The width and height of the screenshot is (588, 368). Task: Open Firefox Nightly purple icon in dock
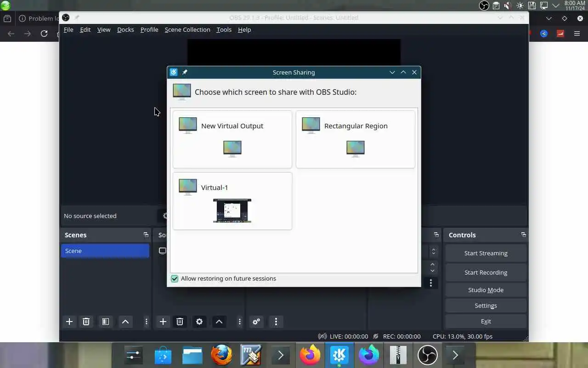[x=368, y=356]
